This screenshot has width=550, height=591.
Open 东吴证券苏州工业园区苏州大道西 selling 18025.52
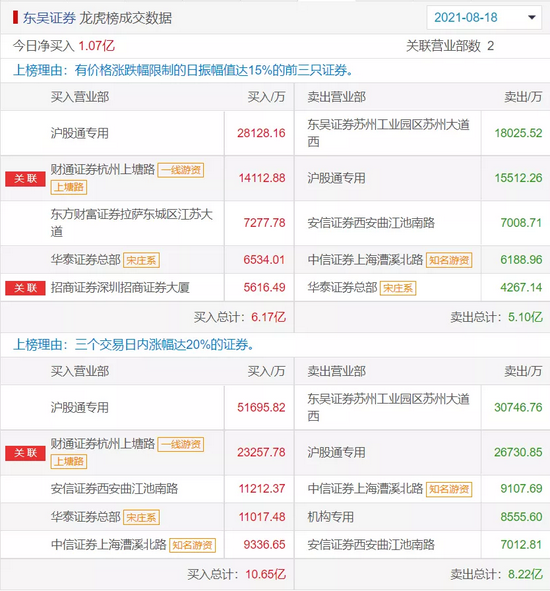pos(388,133)
